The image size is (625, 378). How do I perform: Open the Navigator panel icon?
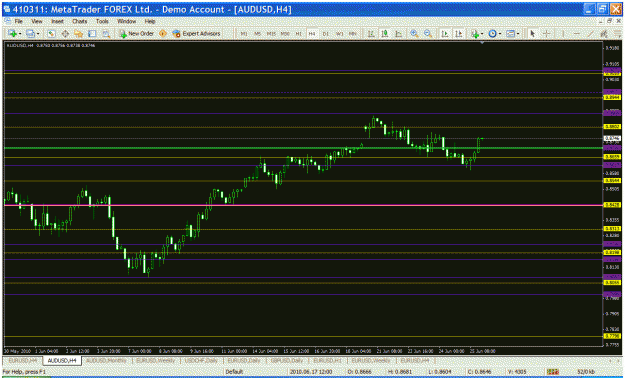[x=78, y=34]
